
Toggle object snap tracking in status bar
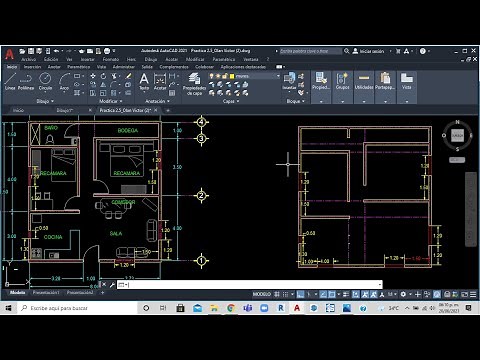click(323, 294)
